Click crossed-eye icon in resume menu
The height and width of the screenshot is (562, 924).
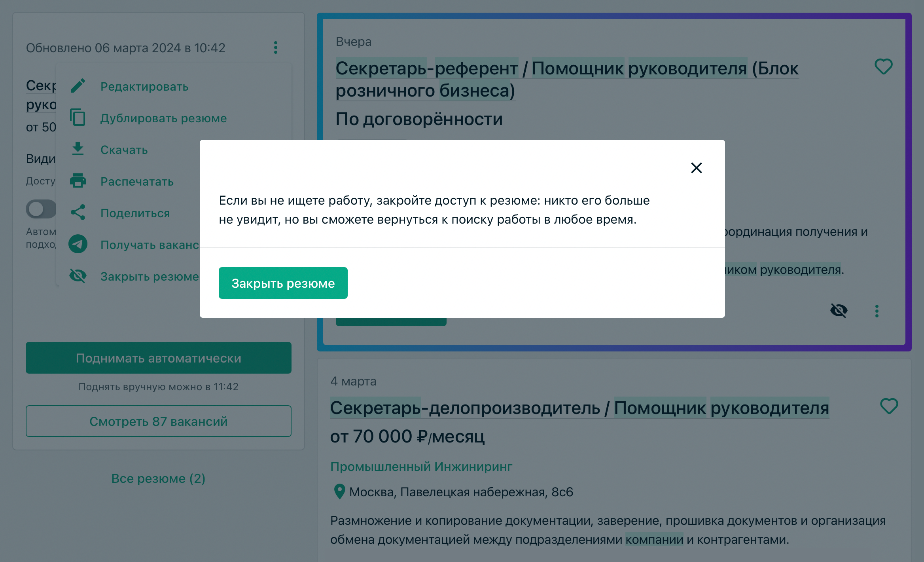(78, 276)
